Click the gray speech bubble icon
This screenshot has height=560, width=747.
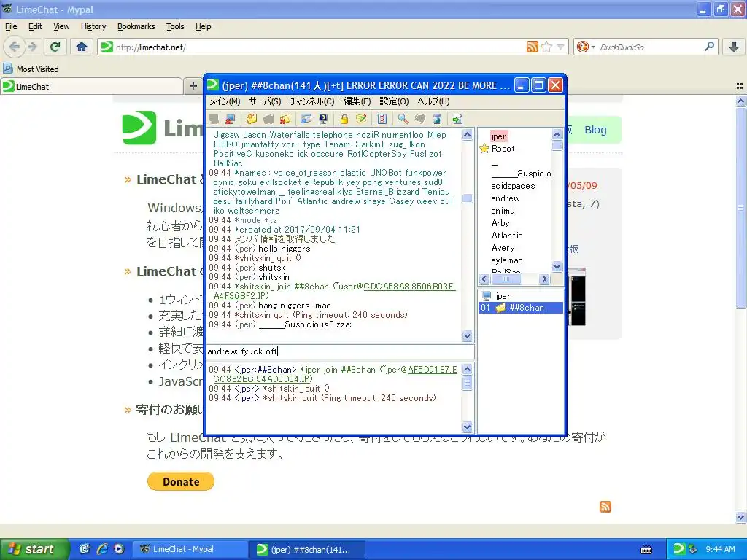(x=419, y=119)
